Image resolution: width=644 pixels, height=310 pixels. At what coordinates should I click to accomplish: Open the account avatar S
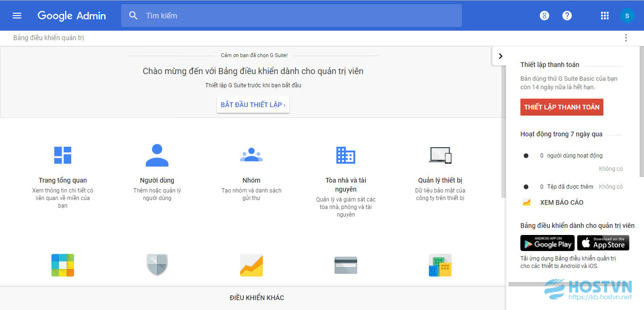(627, 16)
